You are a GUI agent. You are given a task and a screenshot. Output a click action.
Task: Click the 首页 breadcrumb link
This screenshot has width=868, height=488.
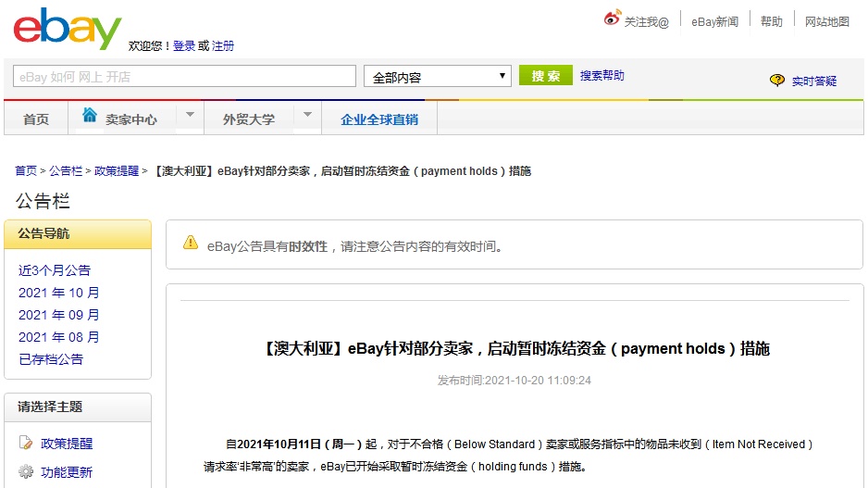click(26, 171)
